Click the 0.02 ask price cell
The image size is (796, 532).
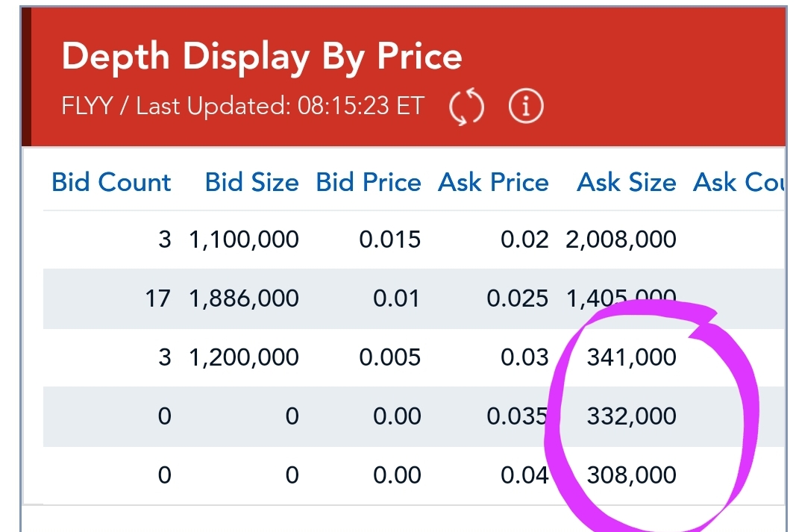[525, 240]
